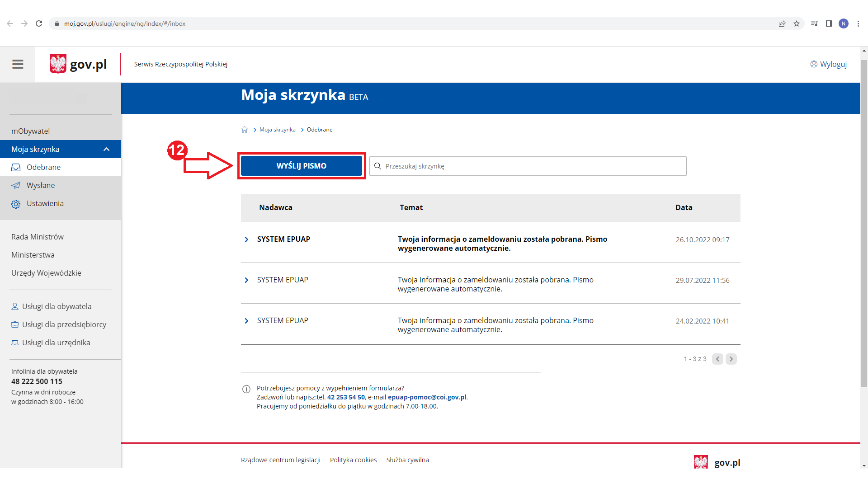Open the Odebrane folder

point(61,167)
